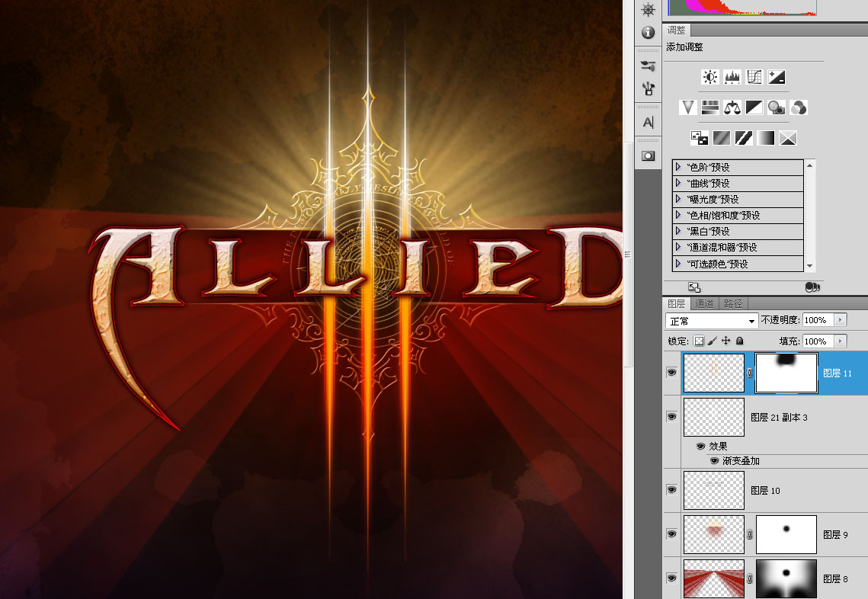This screenshot has height=599, width=868.
Task: Hide the 图层 8 layer
Action: pos(671,578)
